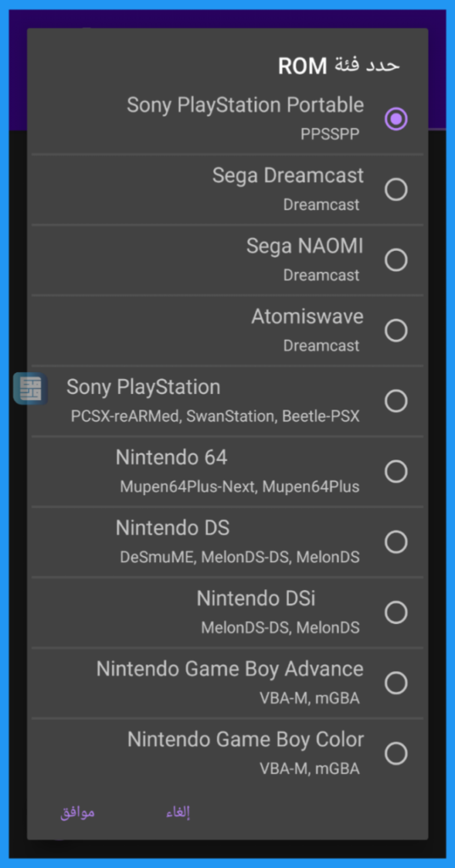Choose Nintendo Game Boy Color radio button

[396, 753]
